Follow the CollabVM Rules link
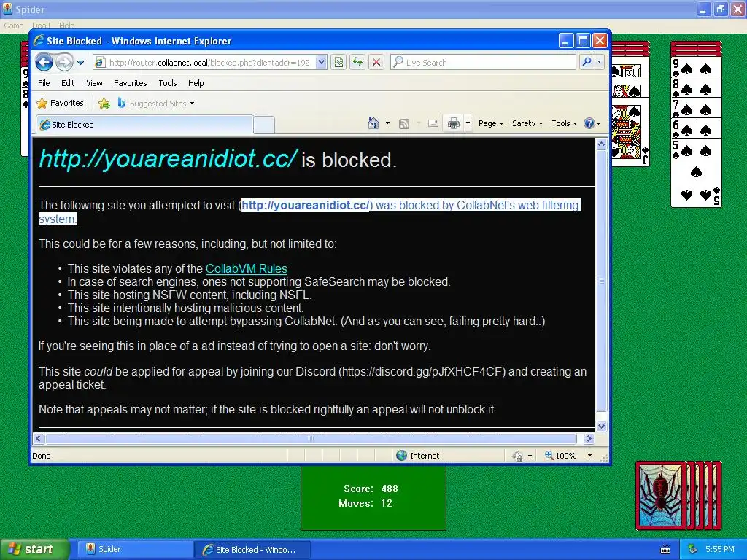The image size is (747, 560). (x=247, y=268)
